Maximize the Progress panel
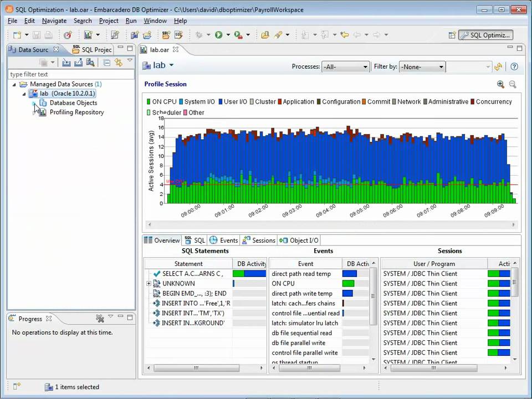Image resolution: width=532 pixels, height=399 pixels. click(130, 317)
